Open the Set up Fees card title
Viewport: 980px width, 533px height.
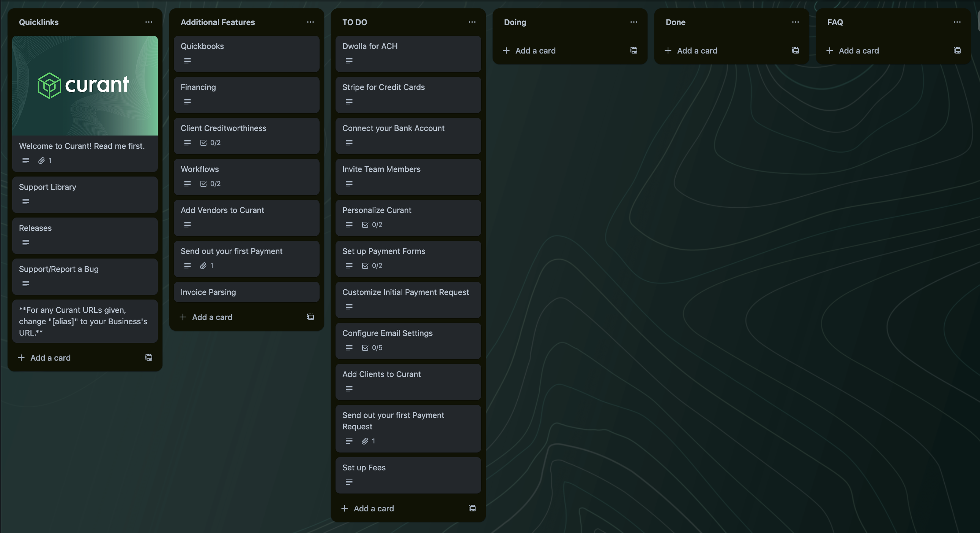[x=364, y=468]
